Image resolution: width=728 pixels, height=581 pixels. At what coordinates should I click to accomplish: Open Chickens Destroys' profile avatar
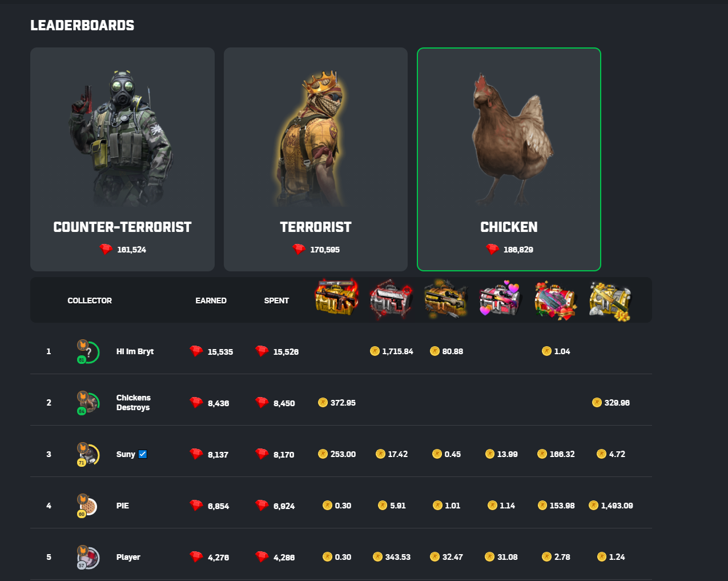coord(88,403)
